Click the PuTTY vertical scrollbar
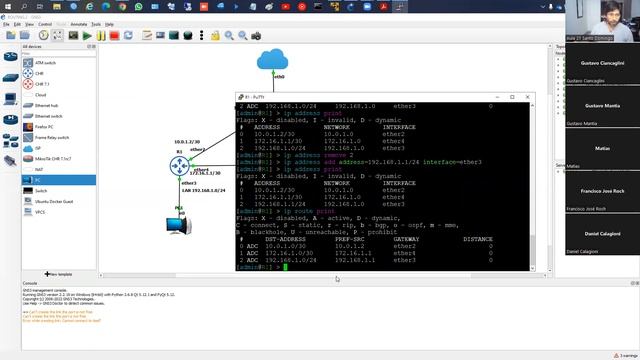Viewport: 640px width, 360px height. (532, 186)
